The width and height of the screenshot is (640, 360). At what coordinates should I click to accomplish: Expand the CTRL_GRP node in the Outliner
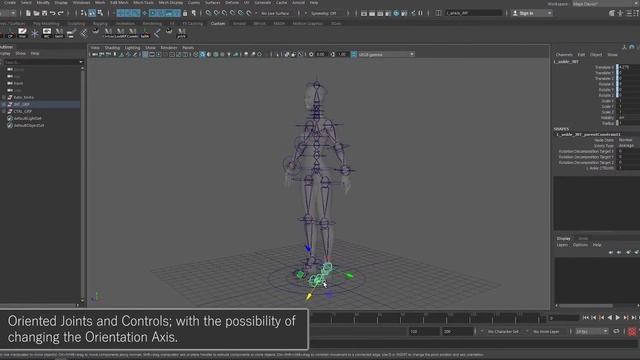[x=4, y=111]
